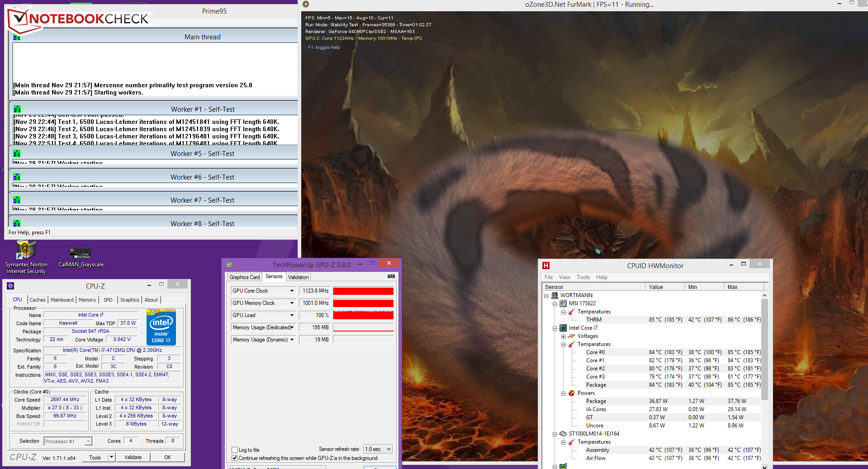Screen dimensions: 868x469
Task: Click the GPU Load red graph bar
Action: click(x=363, y=315)
